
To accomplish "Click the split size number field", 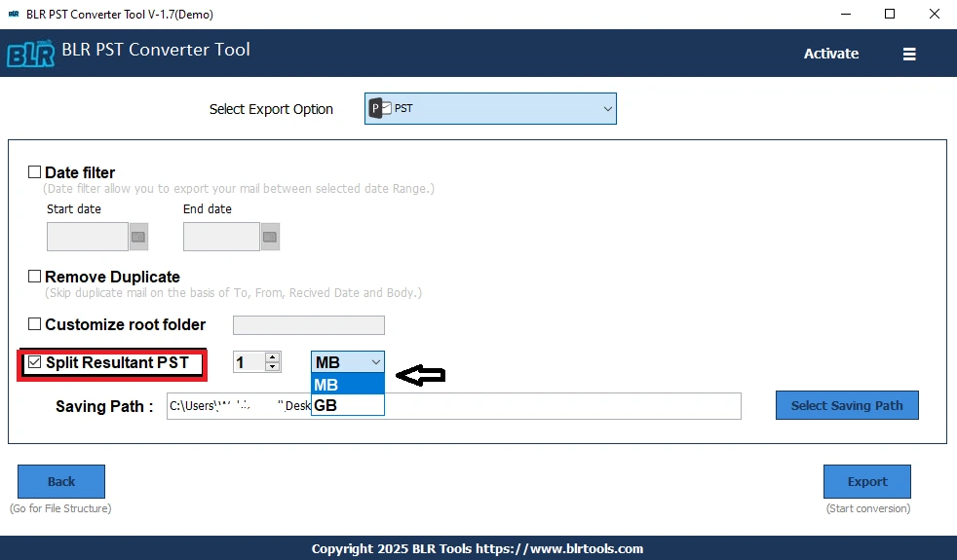I will 249,362.
